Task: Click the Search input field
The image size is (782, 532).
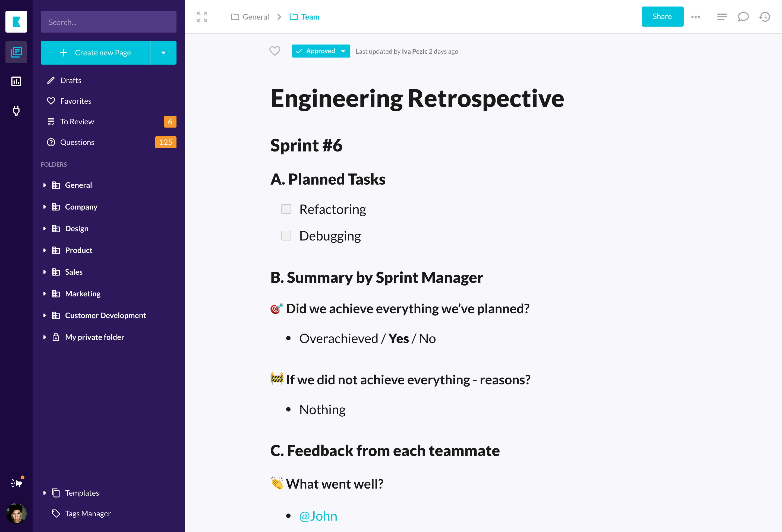Action: point(108,22)
